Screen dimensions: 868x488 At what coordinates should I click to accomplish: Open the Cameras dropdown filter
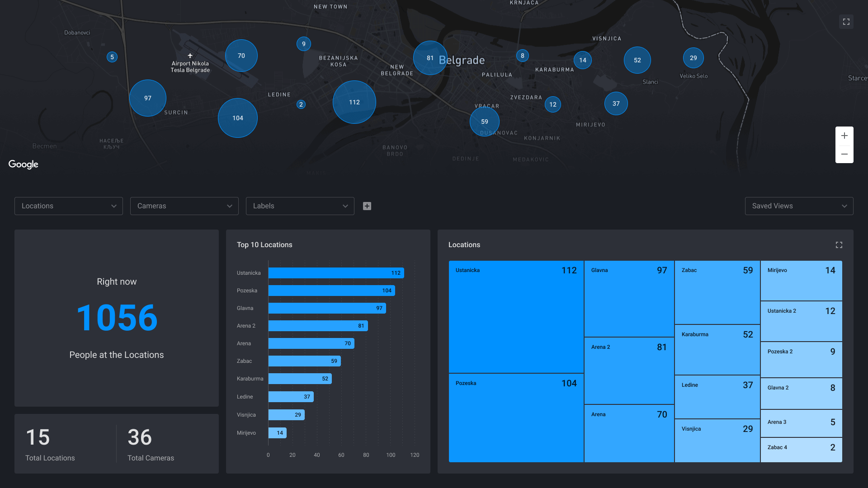(x=184, y=206)
